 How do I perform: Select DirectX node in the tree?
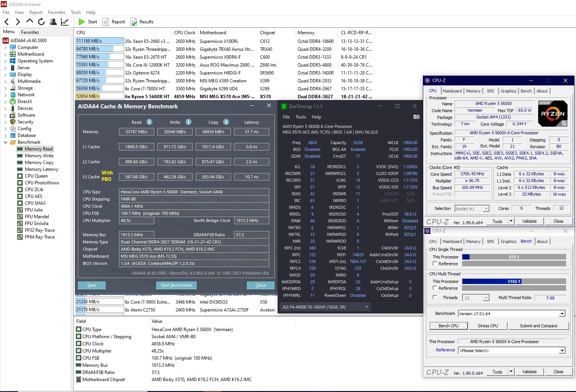click(25, 102)
